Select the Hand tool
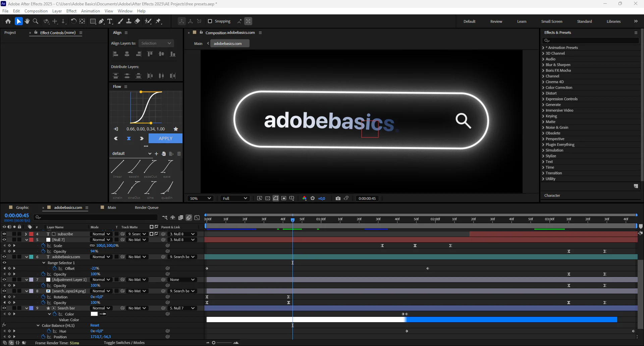 27,21
